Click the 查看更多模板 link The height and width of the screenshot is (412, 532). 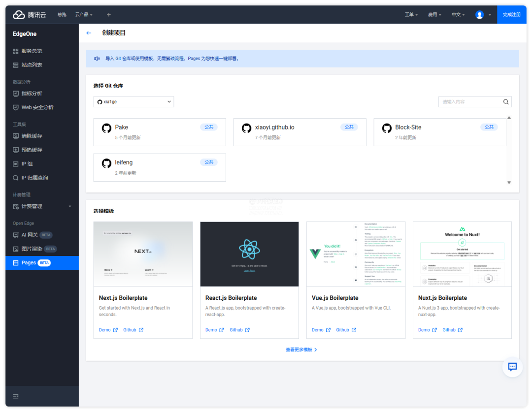(301, 349)
